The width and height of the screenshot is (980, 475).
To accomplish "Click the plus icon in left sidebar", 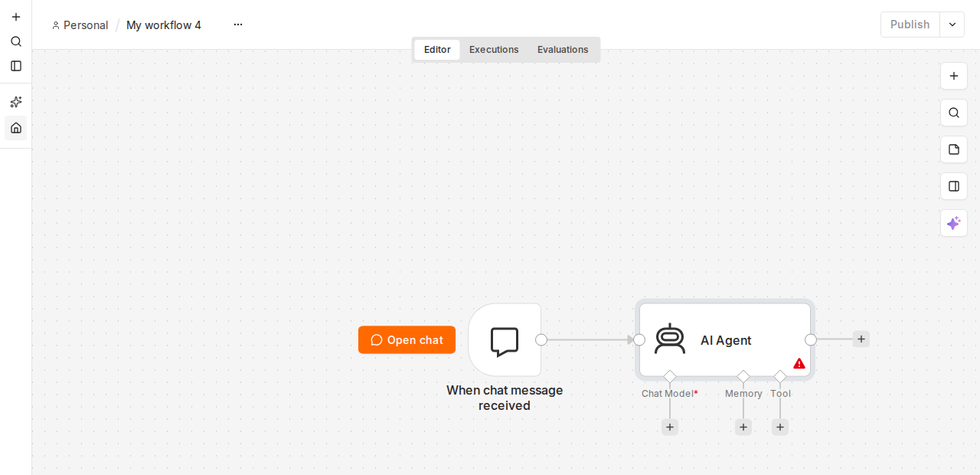I will [x=16, y=17].
